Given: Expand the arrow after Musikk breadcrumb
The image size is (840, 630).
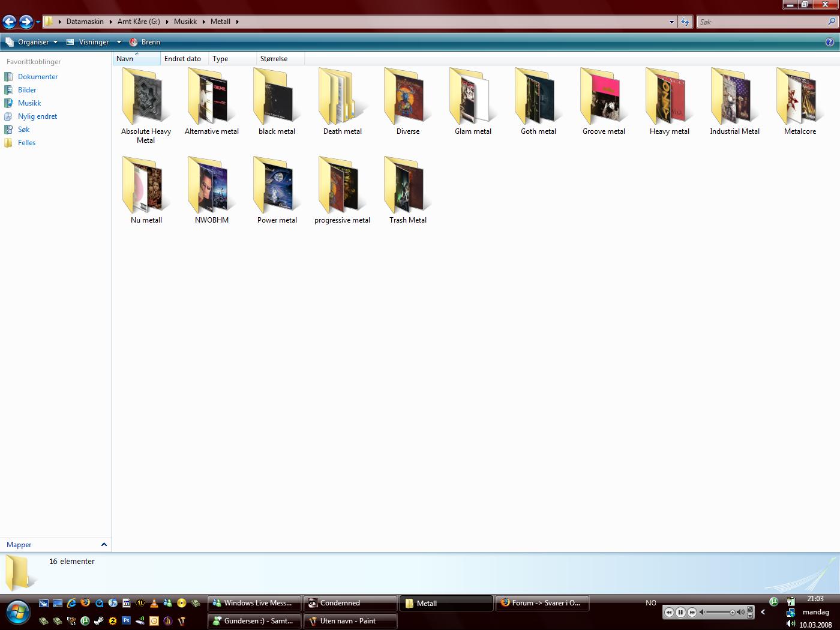Looking at the screenshot, I should (x=203, y=22).
